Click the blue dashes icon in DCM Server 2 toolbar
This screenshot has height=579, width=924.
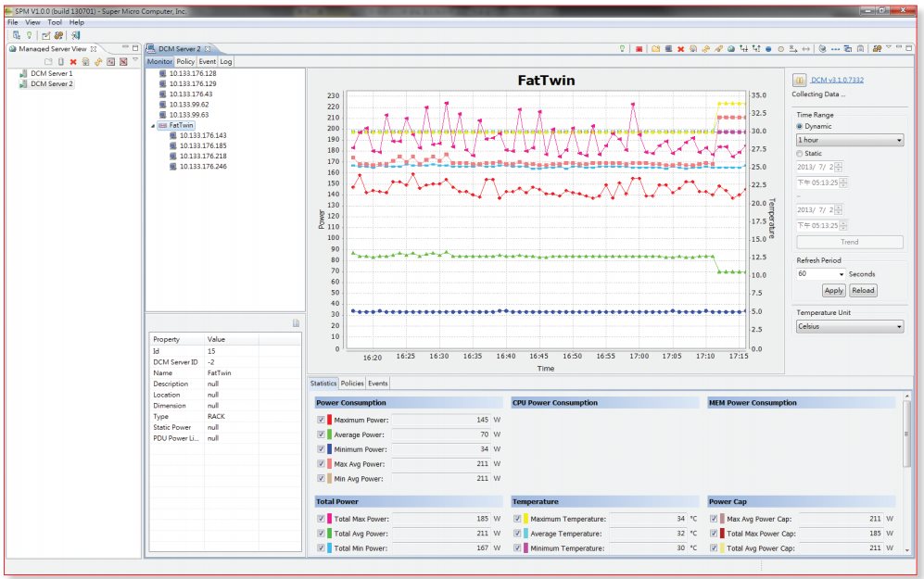(835, 49)
